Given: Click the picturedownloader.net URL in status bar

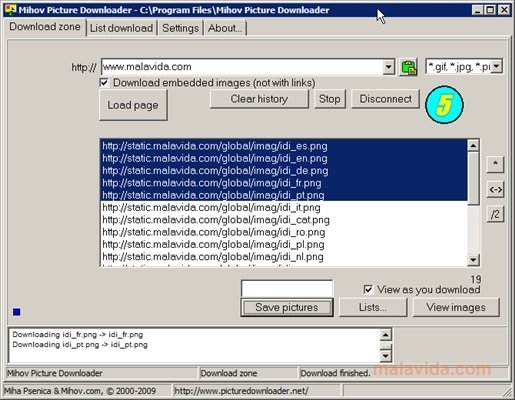Looking at the screenshot, I should (241, 391).
